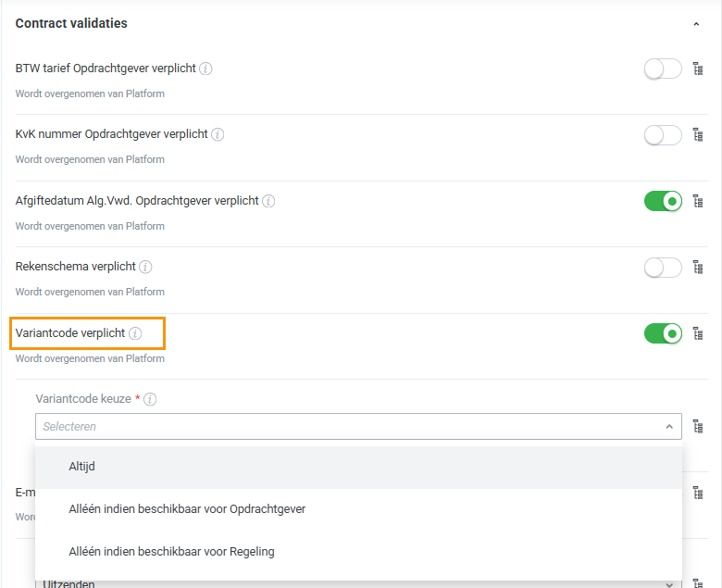Image resolution: width=722 pixels, height=588 pixels.
Task: Select 'Alléén indien beschikbaar voor Opdrachtgever'
Action: (187, 509)
